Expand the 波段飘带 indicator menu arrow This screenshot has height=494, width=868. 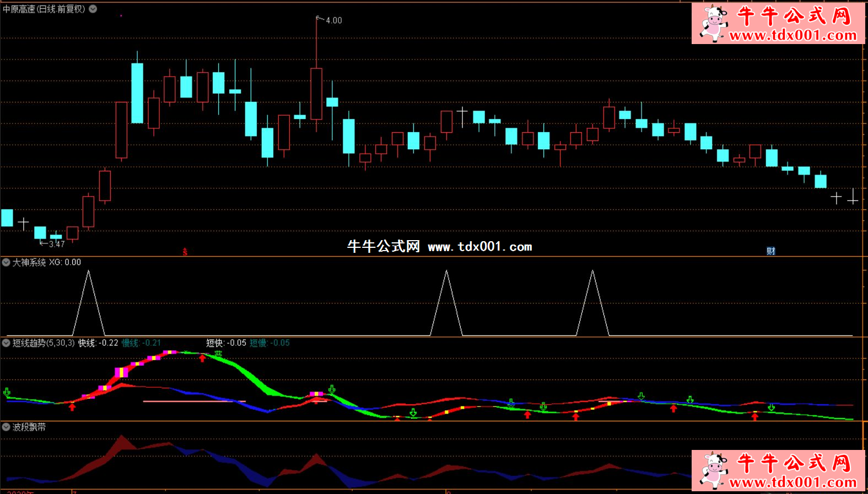coord(6,427)
